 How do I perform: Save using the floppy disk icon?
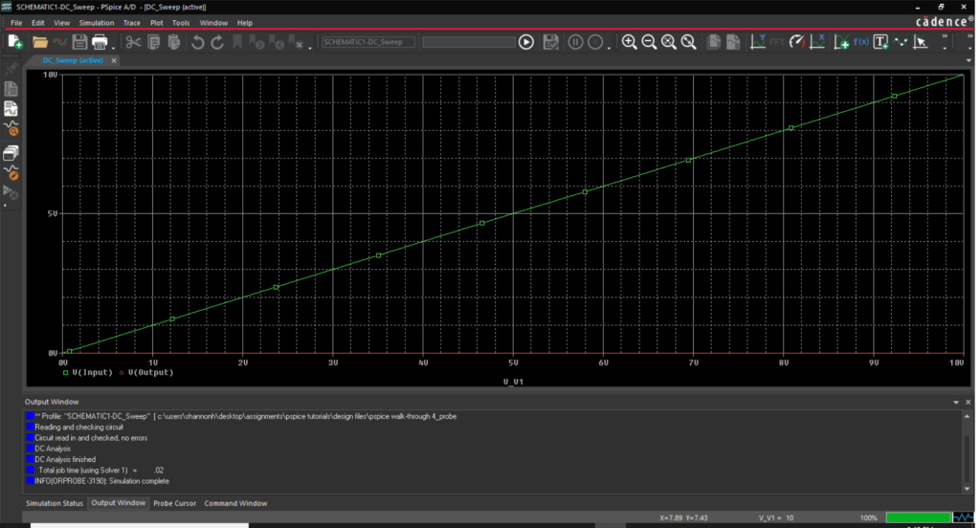pyautogui.click(x=79, y=42)
